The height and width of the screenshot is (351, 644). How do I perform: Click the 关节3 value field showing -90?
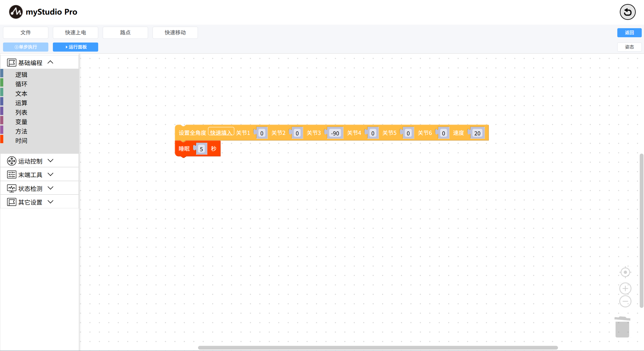click(x=335, y=133)
